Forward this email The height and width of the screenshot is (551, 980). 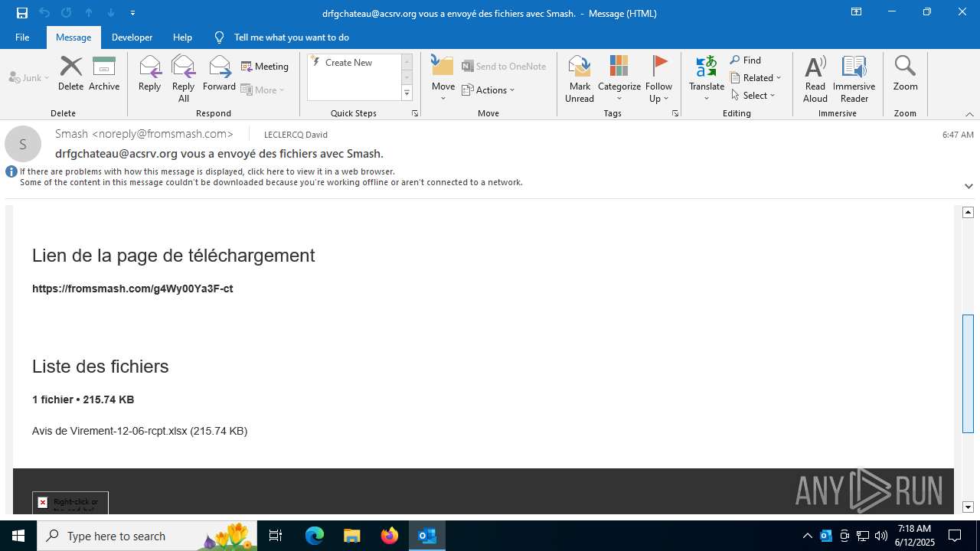220,73
